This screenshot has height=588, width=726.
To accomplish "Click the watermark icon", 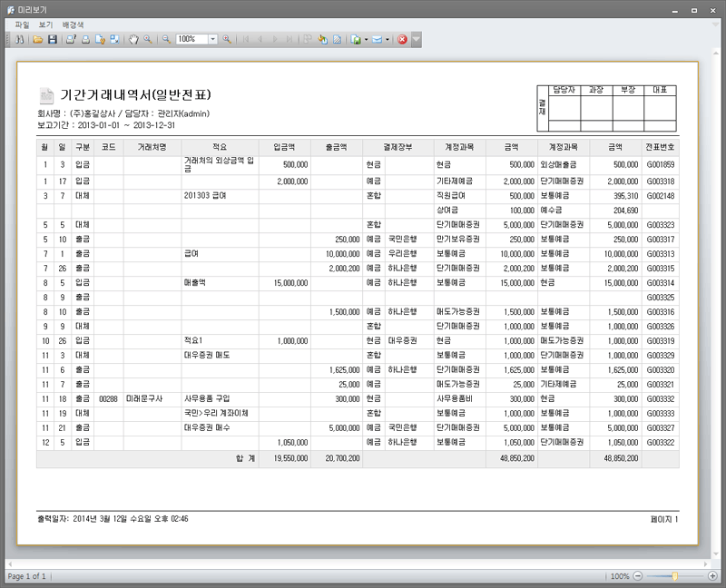I will coord(337,39).
